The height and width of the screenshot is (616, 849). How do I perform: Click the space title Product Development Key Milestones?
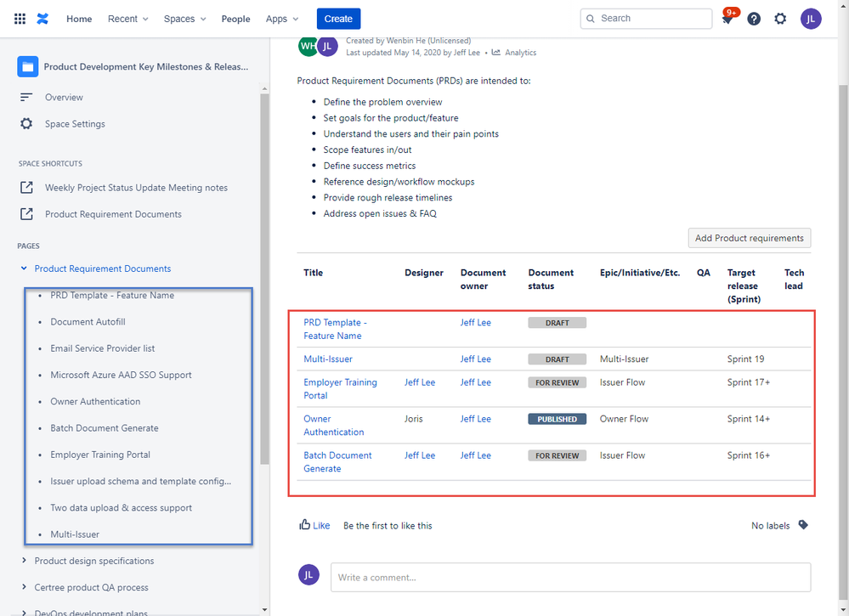tap(146, 66)
